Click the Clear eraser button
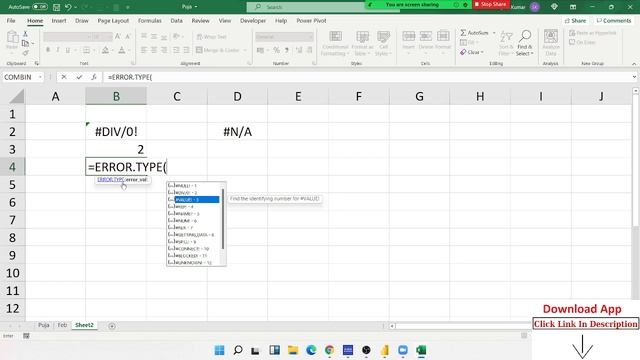The width and height of the screenshot is (640, 360). coord(472,52)
